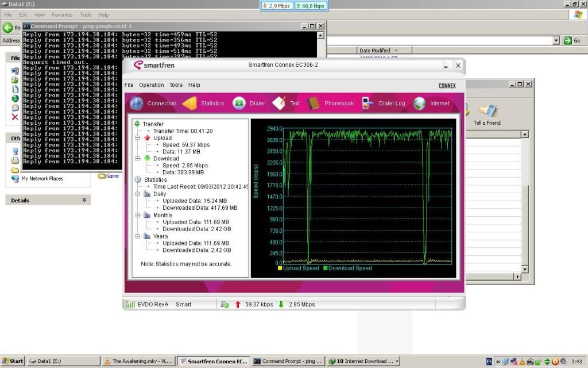Click the EVDO signal strength bars icon
This screenshot has height=368, width=588.
(130, 304)
